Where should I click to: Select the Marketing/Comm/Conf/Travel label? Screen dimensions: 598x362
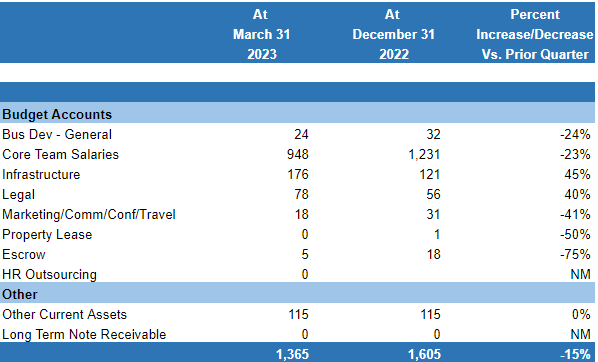click(x=88, y=214)
